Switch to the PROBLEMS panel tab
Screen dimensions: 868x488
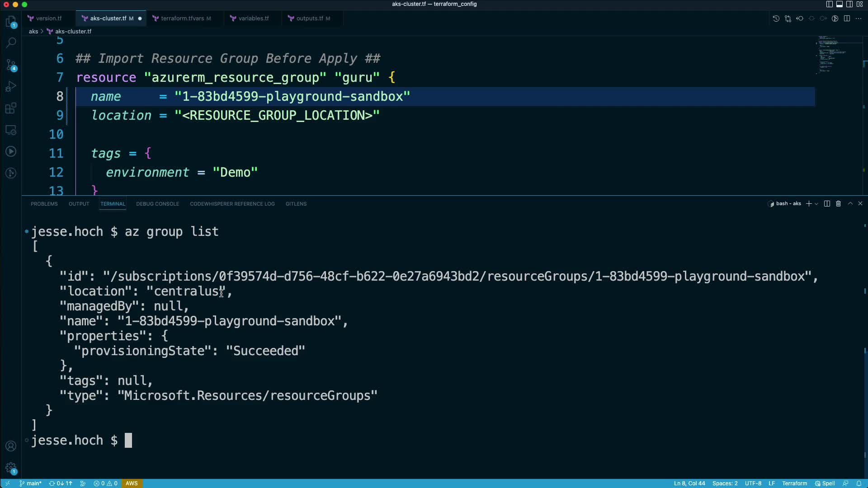44,204
